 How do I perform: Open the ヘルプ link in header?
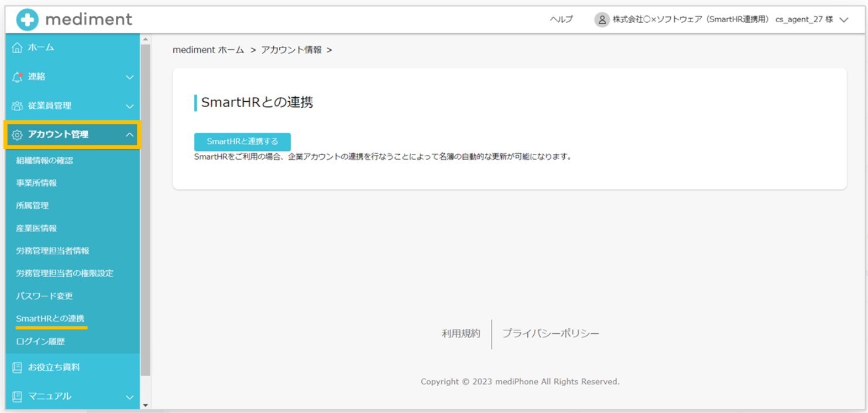(561, 20)
